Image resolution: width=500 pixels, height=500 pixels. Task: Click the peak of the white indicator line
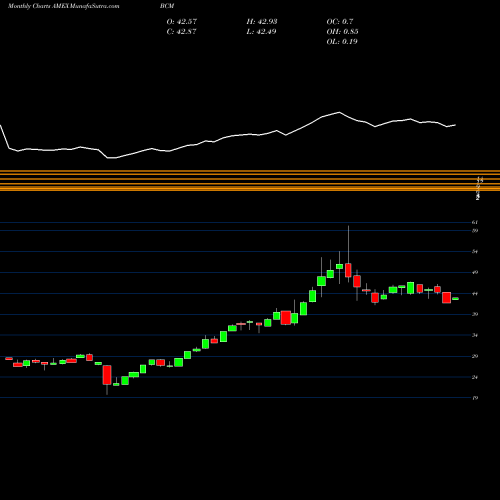pyautogui.click(x=339, y=112)
